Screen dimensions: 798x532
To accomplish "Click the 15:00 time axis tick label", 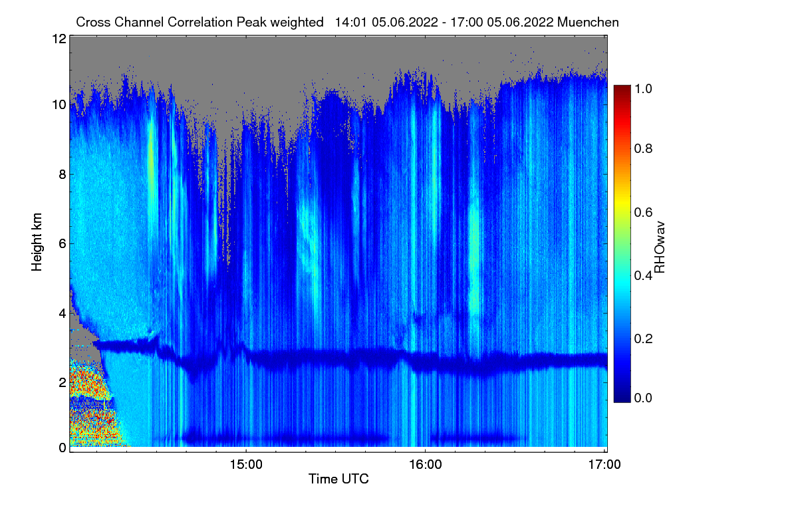I will click(245, 464).
